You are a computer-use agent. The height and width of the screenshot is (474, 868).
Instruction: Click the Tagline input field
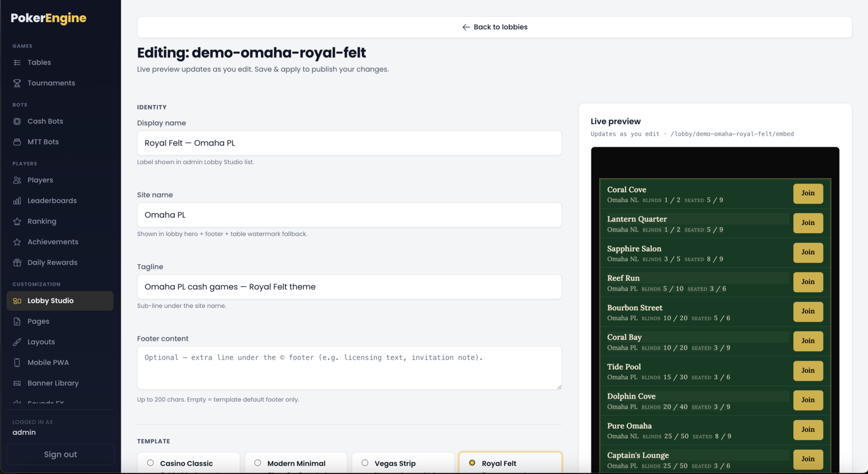click(349, 287)
